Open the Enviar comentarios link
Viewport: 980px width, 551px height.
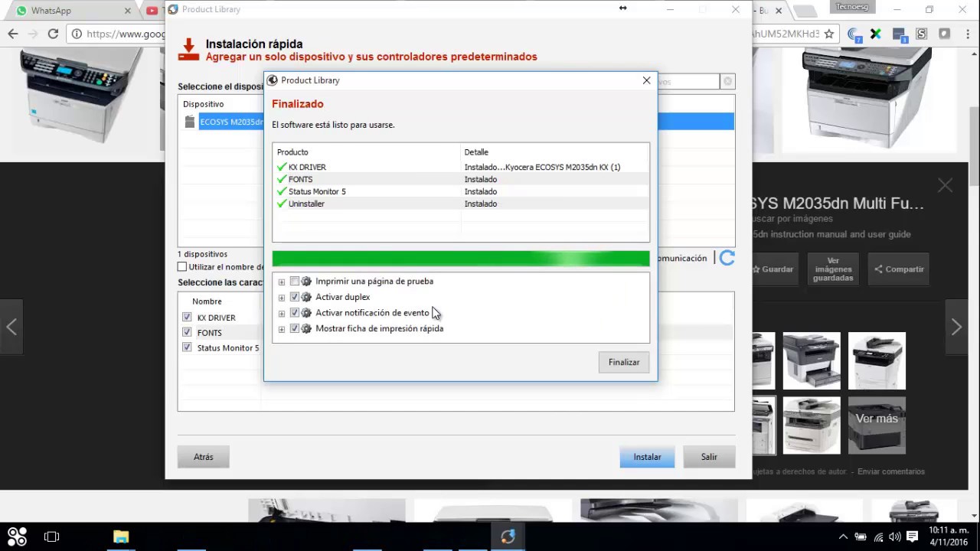891,471
